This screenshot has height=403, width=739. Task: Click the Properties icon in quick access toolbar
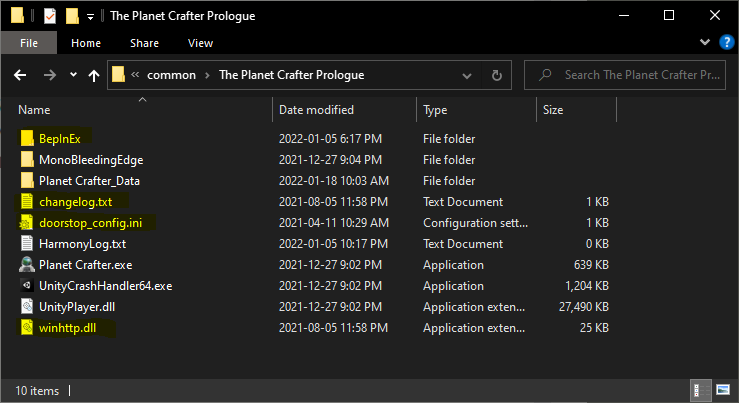47,16
